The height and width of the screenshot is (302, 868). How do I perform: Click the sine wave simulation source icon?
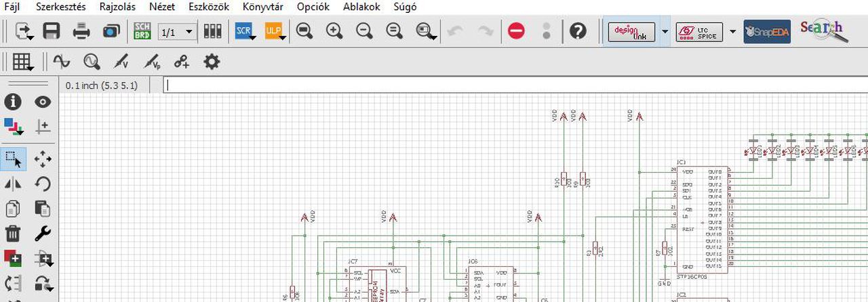point(62,62)
